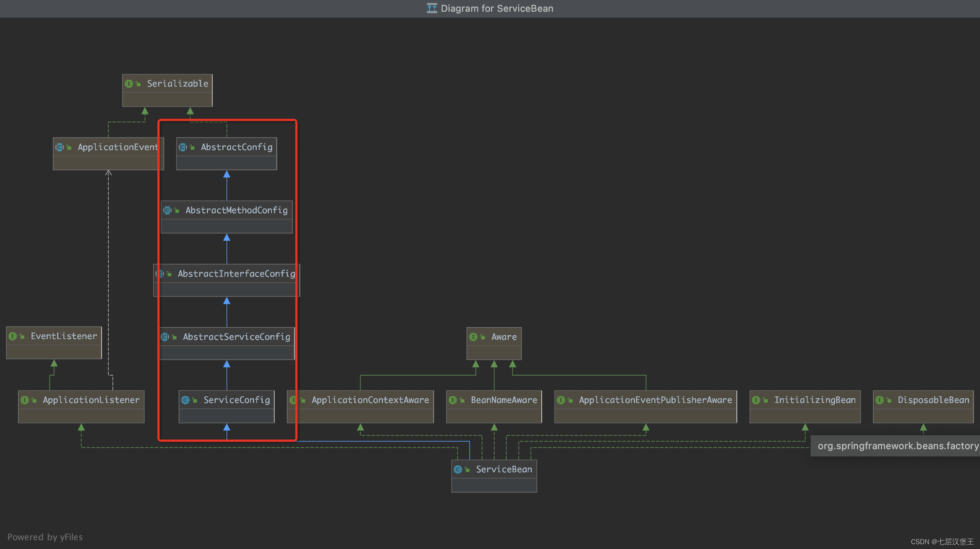
Task: Click the InitializingBean interface icon
Action: pos(756,400)
